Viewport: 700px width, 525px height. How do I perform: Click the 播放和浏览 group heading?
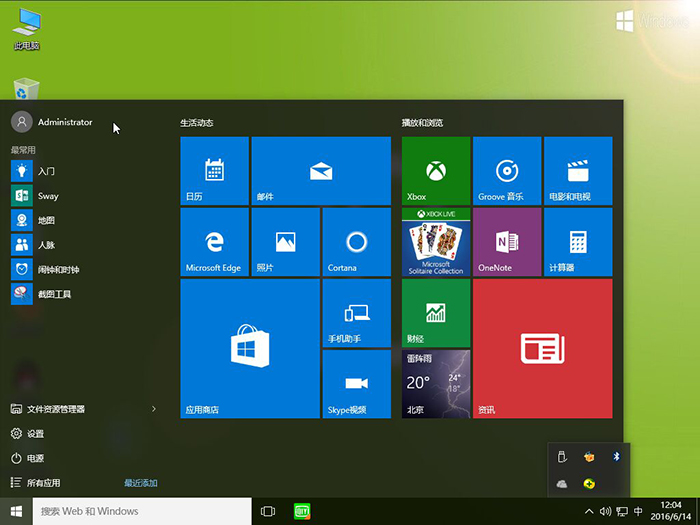[422, 123]
